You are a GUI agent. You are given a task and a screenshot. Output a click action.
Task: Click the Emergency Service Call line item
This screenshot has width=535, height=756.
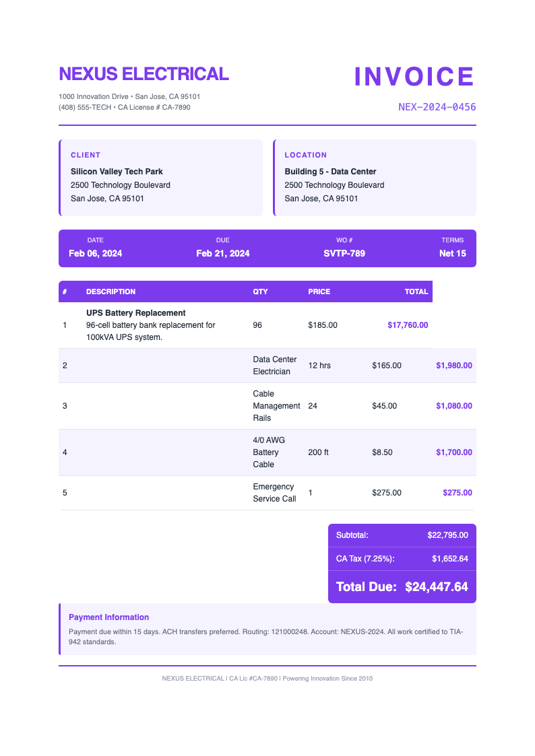(x=274, y=493)
